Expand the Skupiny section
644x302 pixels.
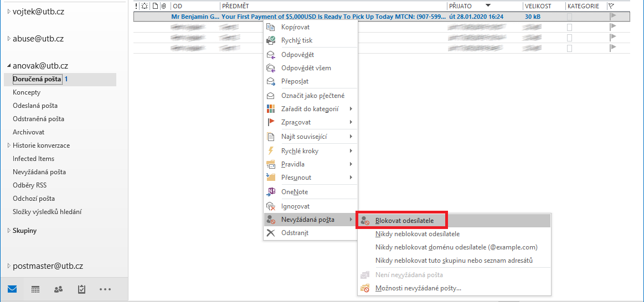(x=8, y=231)
